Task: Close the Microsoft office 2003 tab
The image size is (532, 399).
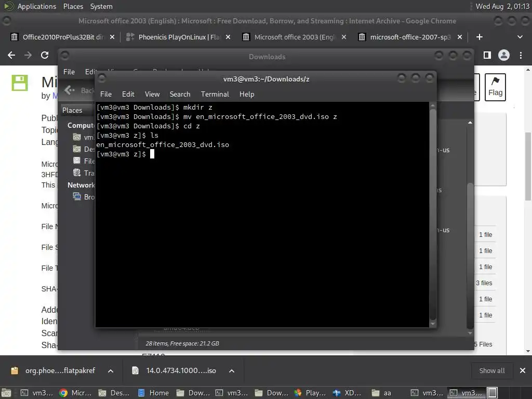Action: 344,37
